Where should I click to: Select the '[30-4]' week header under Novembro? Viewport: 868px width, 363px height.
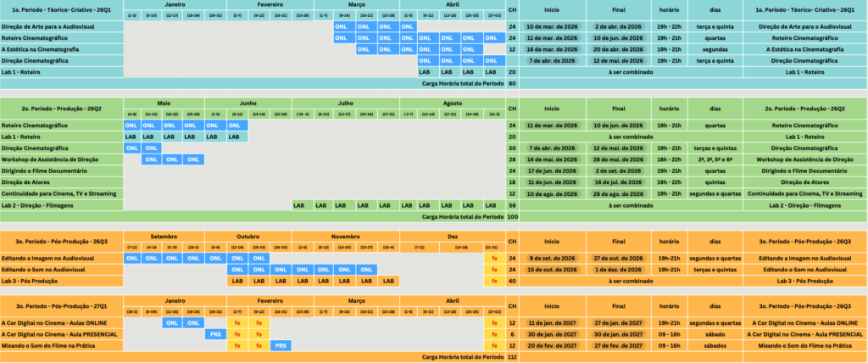pyautogui.click(x=388, y=247)
